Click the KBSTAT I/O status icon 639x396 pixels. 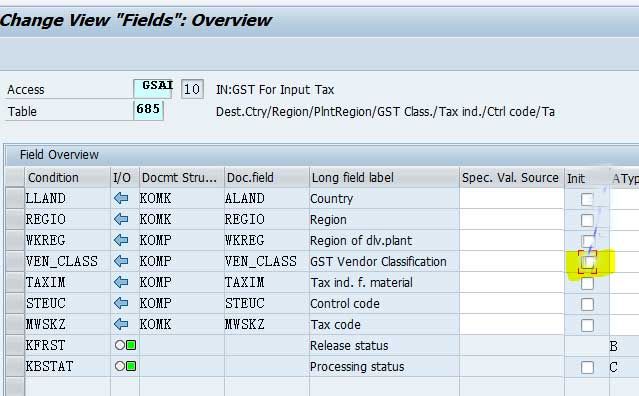coord(125,366)
